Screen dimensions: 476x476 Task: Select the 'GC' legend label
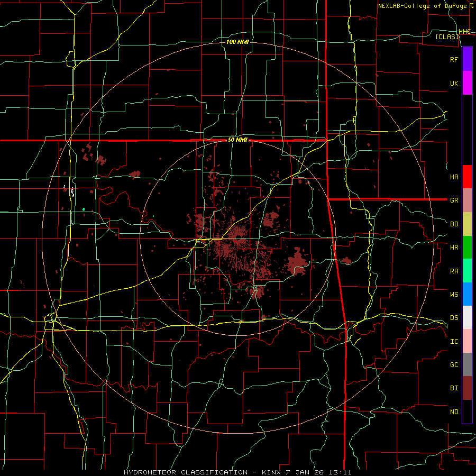[454, 365]
